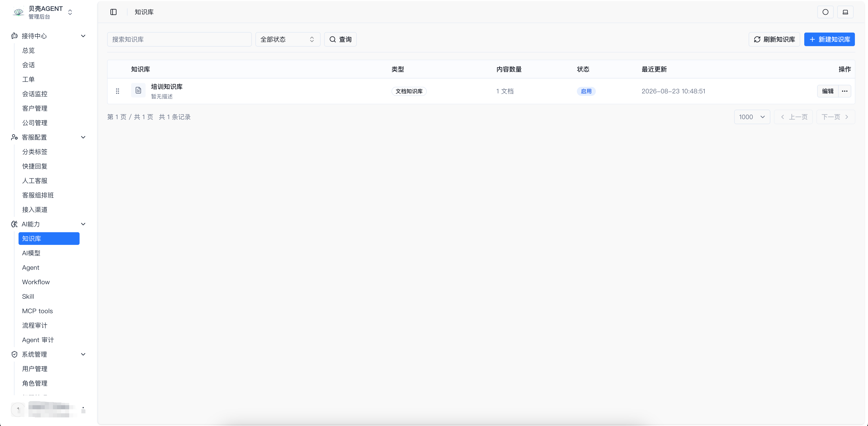Click the 培训知识库 name text

[x=167, y=87]
